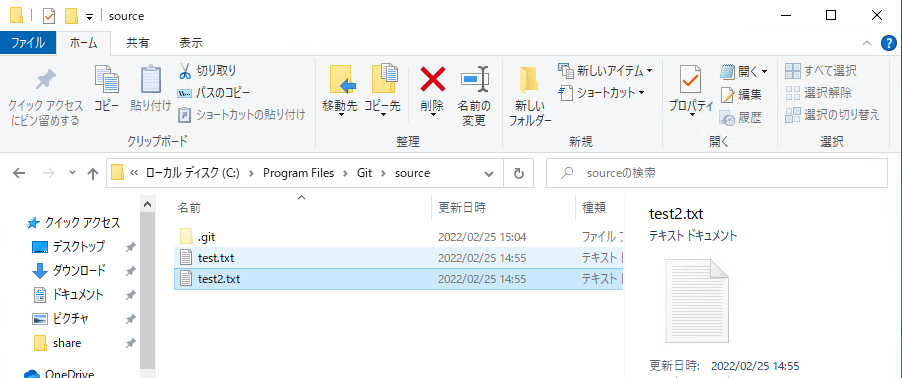Copy path with パスのコピー
Image resolution: width=902 pixels, height=378 pixels.
tap(213, 93)
